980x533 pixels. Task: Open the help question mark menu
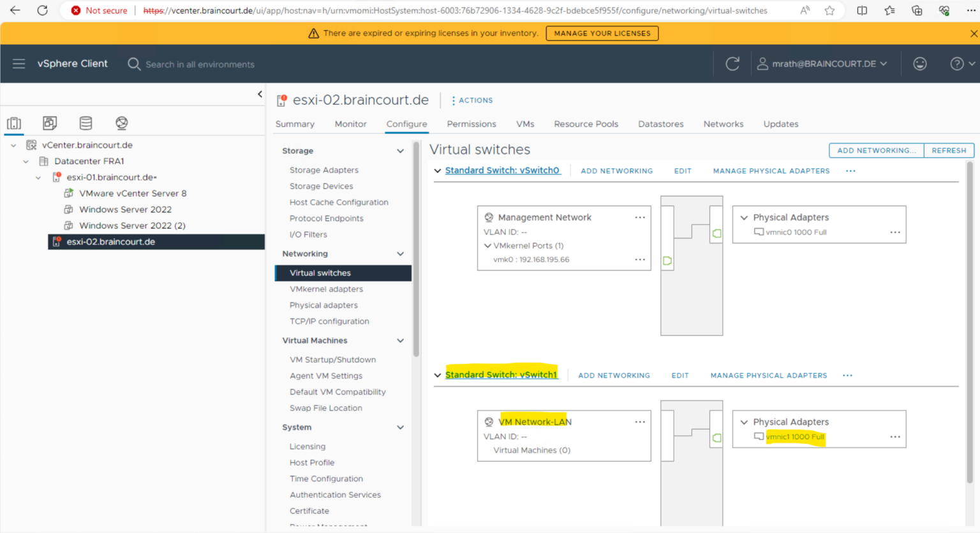tap(961, 64)
